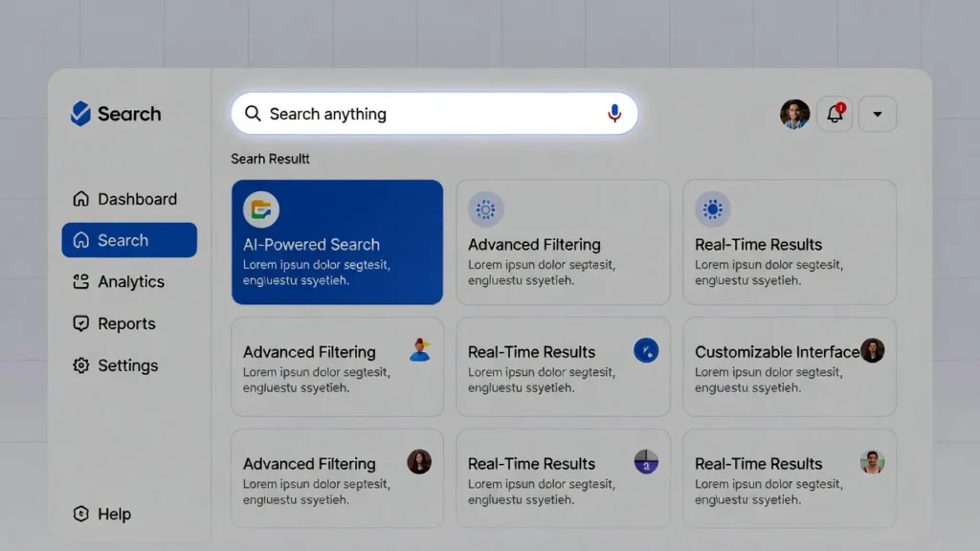The height and width of the screenshot is (551, 980).
Task: Click the user profile avatar in header
Action: [794, 115]
